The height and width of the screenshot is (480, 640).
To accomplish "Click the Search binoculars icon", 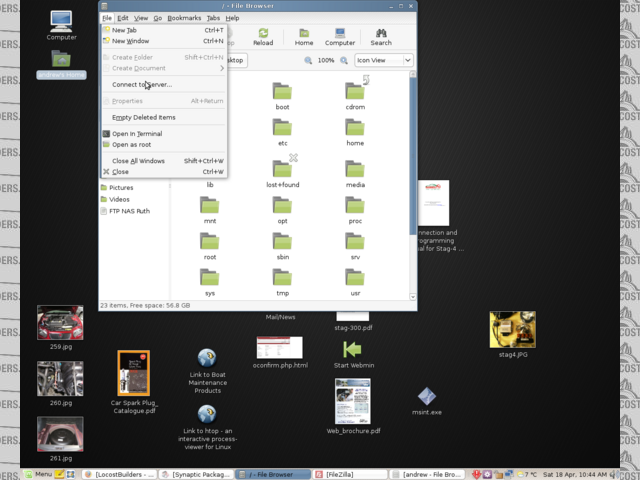I will (x=381, y=36).
